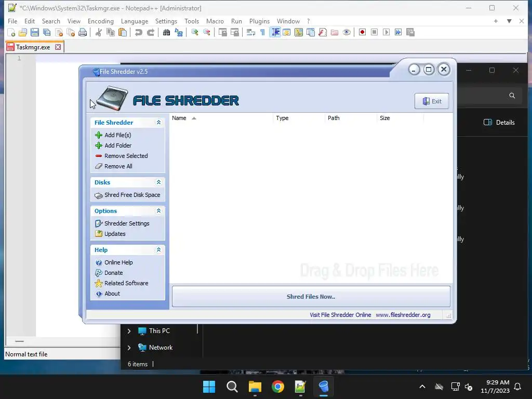Open the Settings menu in Notepad++
Viewport: 532px width, 399px height.
click(x=166, y=21)
